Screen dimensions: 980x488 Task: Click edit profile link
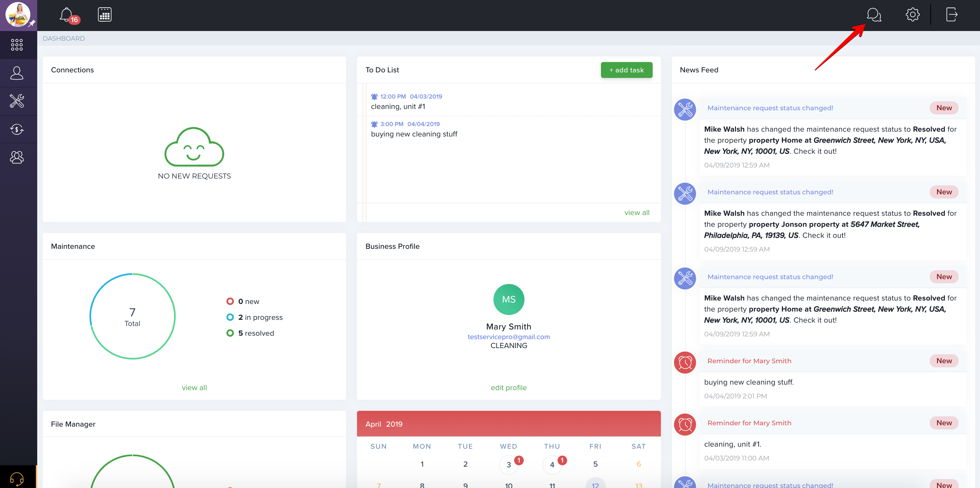509,388
